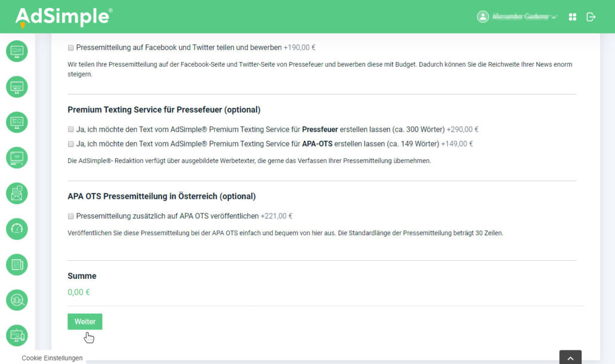Select the newspaper icon in the left sidebar
The height and width of the screenshot is (364, 615).
point(17,265)
